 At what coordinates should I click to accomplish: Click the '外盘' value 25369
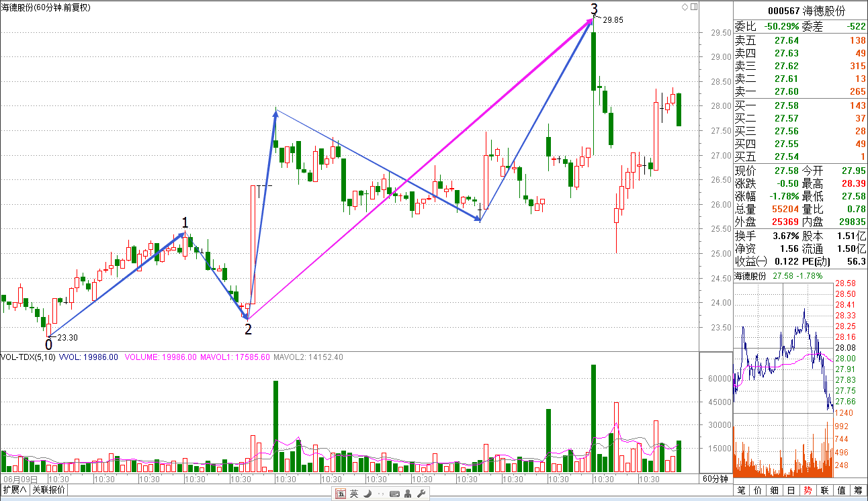click(x=785, y=222)
